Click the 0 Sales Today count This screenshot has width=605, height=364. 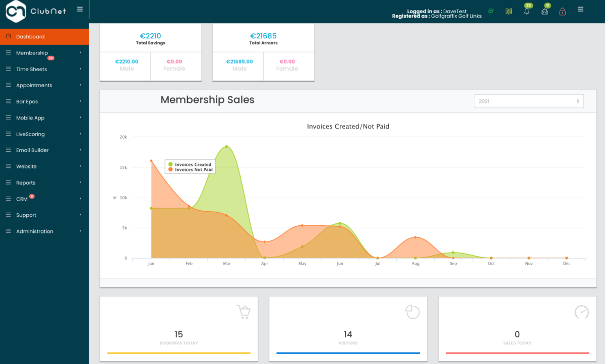[x=517, y=334]
